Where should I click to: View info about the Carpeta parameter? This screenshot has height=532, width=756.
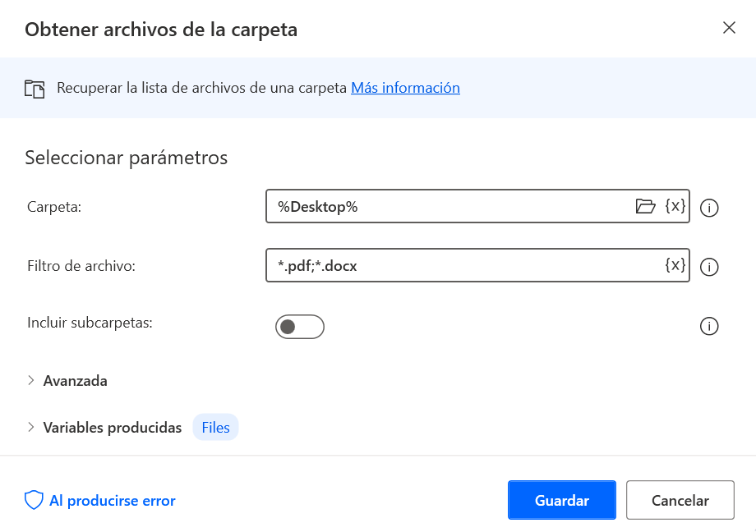tap(709, 208)
